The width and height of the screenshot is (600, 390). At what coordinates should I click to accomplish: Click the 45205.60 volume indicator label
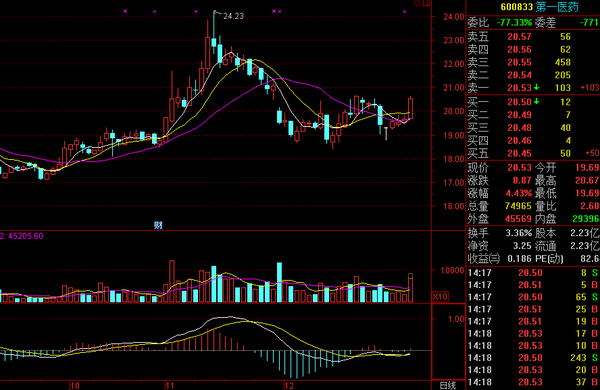click(x=26, y=236)
